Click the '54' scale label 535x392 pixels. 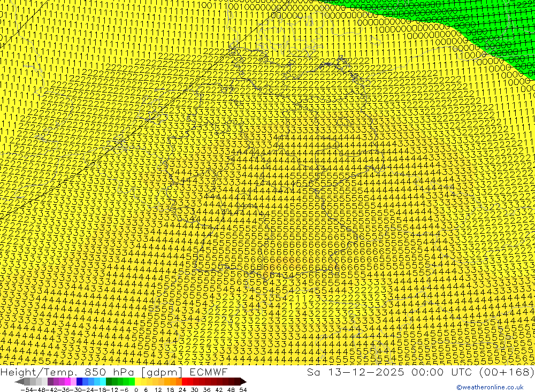(243, 390)
